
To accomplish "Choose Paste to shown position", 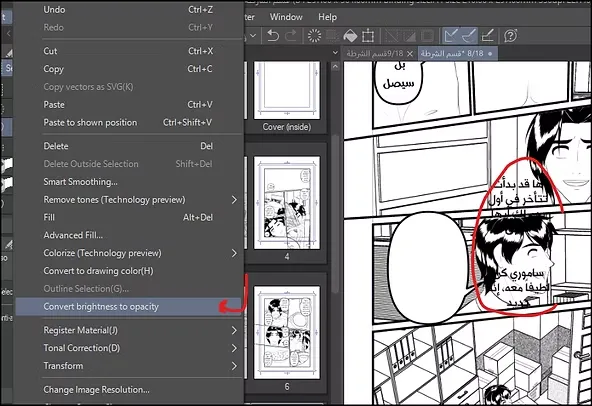I will coord(128,122).
